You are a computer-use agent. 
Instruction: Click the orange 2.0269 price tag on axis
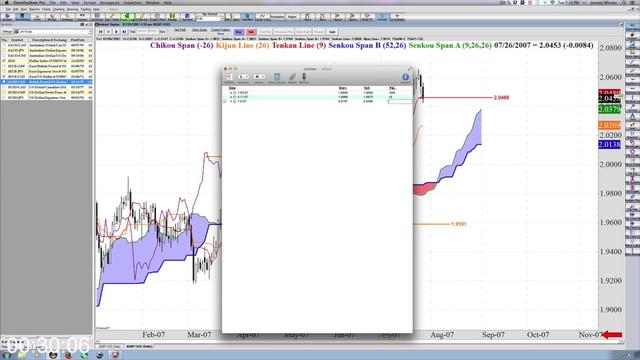609,125
